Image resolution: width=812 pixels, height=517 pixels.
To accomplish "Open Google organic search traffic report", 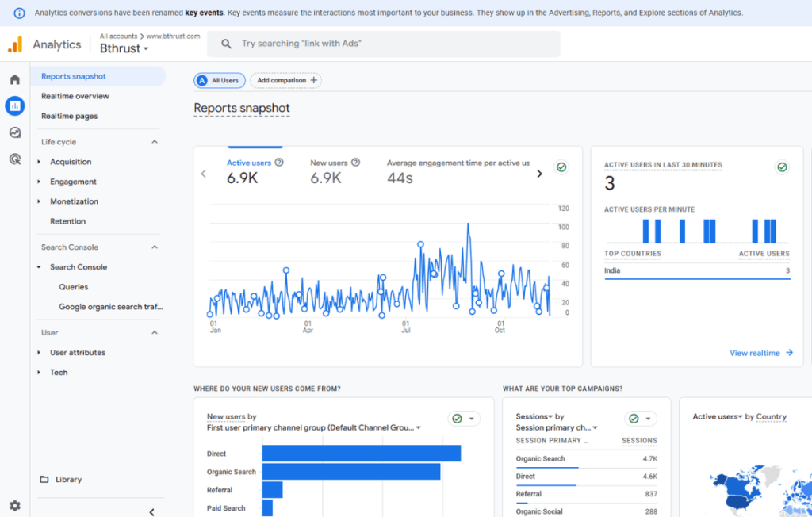I will (x=111, y=307).
